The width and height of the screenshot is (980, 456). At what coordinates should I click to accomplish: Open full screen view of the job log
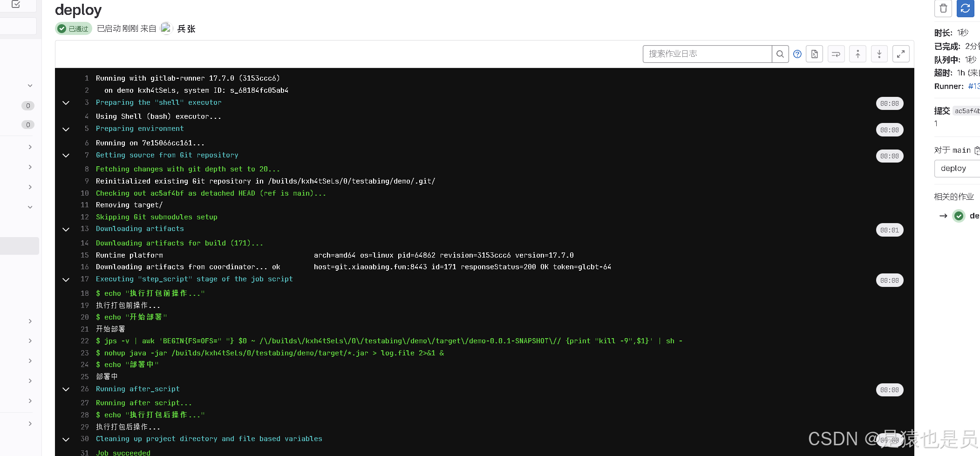(x=901, y=54)
